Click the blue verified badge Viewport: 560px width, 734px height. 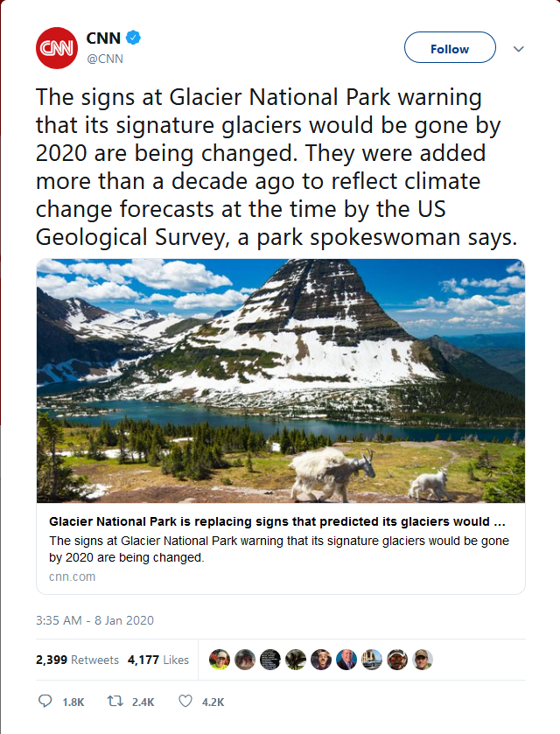point(135,38)
